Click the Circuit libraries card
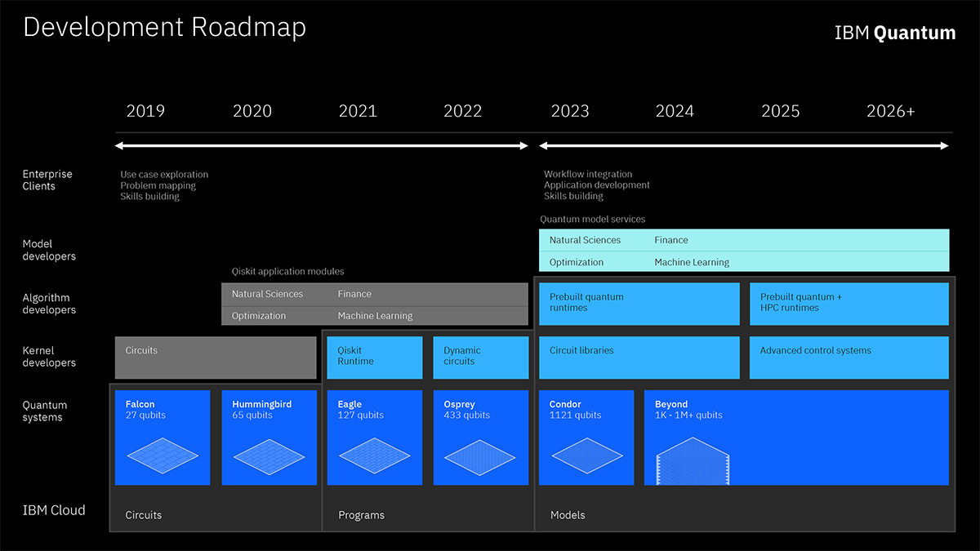 pyautogui.click(x=639, y=357)
